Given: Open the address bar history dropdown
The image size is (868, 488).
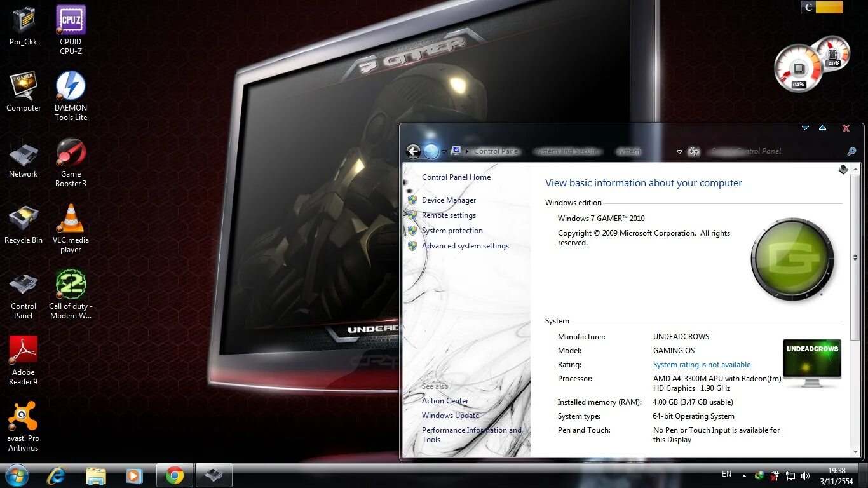Looking at the screenshot, I should (679, 152).
